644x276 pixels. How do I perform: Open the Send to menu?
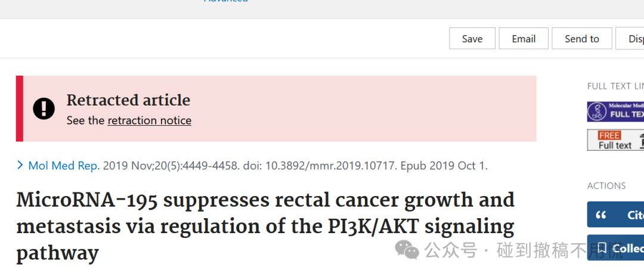581,39
